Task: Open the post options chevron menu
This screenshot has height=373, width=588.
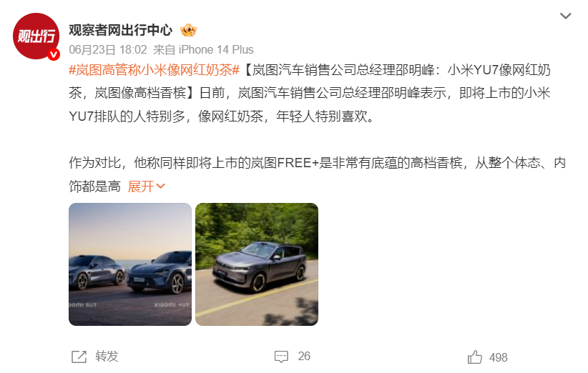Action: point(565,16)
